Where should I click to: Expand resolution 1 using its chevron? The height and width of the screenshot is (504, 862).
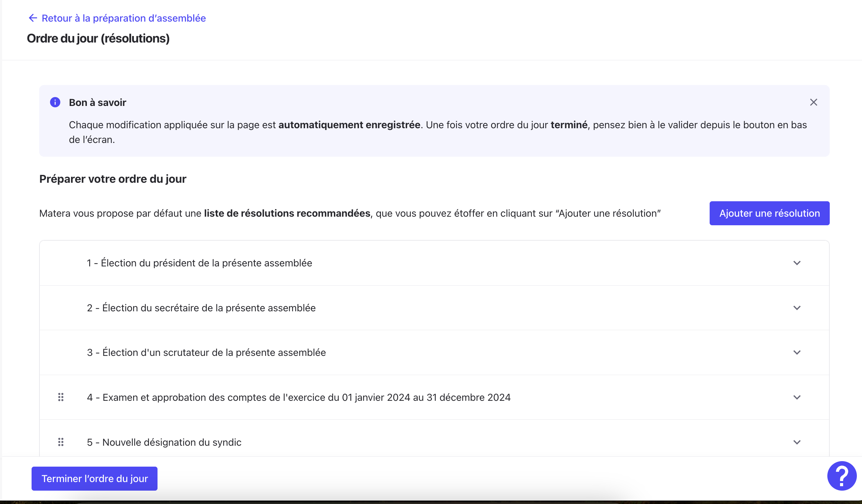click(797, 263)
